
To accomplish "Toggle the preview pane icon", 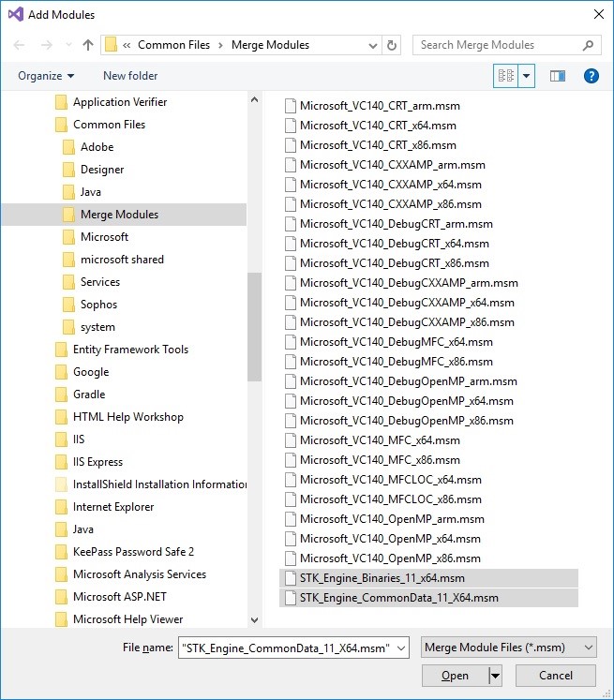I will [x=558, y=76].
